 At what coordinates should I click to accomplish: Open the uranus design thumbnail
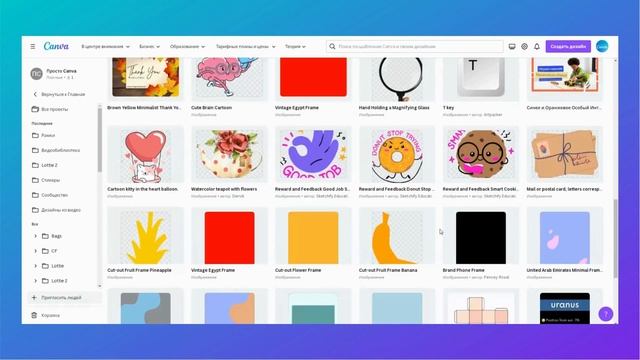tap(565, 307)
